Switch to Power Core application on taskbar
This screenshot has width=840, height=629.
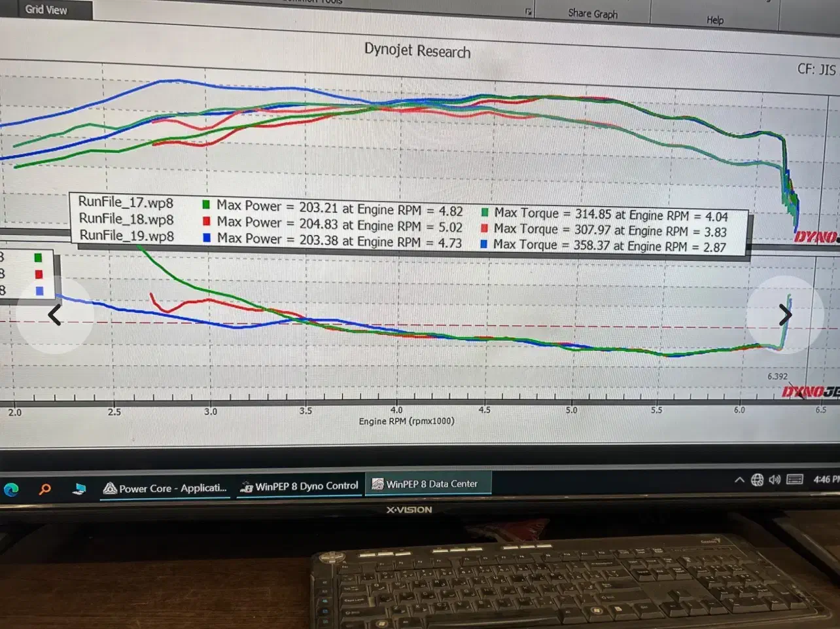[165, 488]
